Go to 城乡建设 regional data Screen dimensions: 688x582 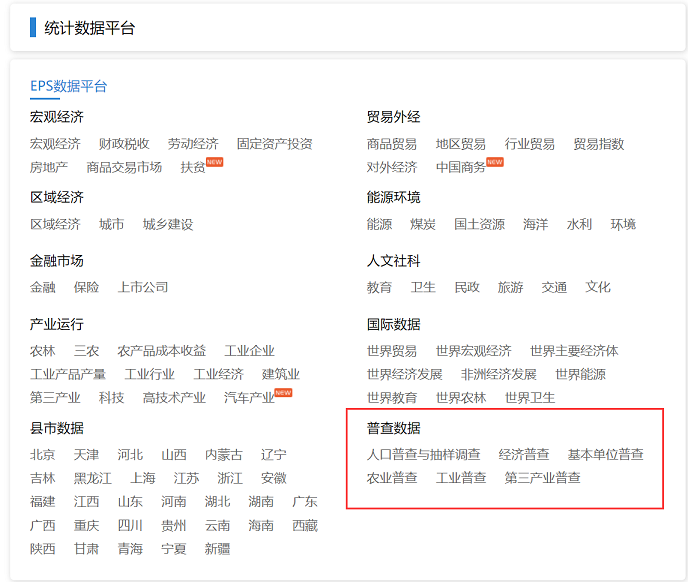tap(168, 225)
